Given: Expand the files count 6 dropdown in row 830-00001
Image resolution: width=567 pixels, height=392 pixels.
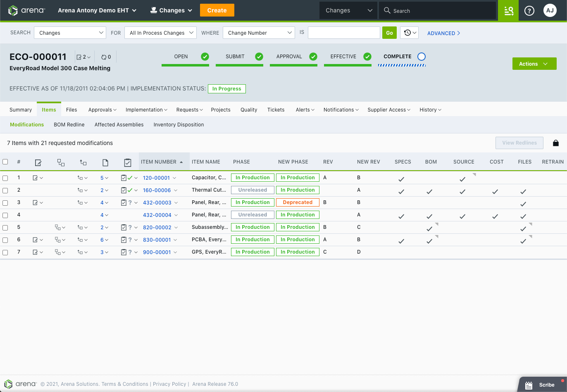Looking at the screenshot, I should point(104,240).
